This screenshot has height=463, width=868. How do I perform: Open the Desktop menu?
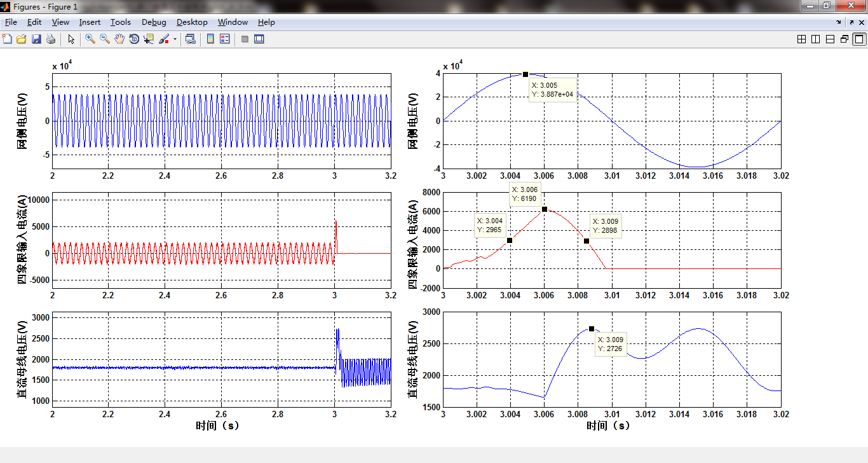pos(192,22)
